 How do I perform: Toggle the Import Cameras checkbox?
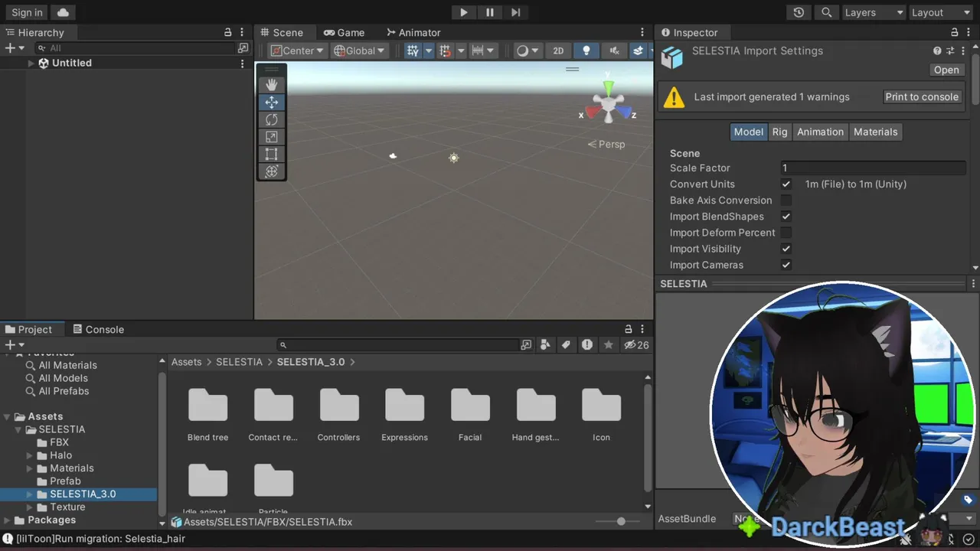(x=786, y=265)
